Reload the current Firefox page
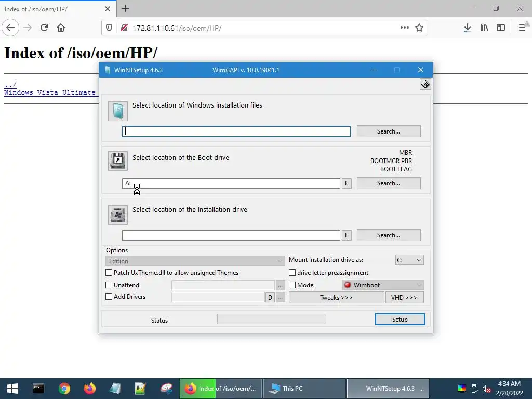 pyautogui.click(x=44, y=28)
